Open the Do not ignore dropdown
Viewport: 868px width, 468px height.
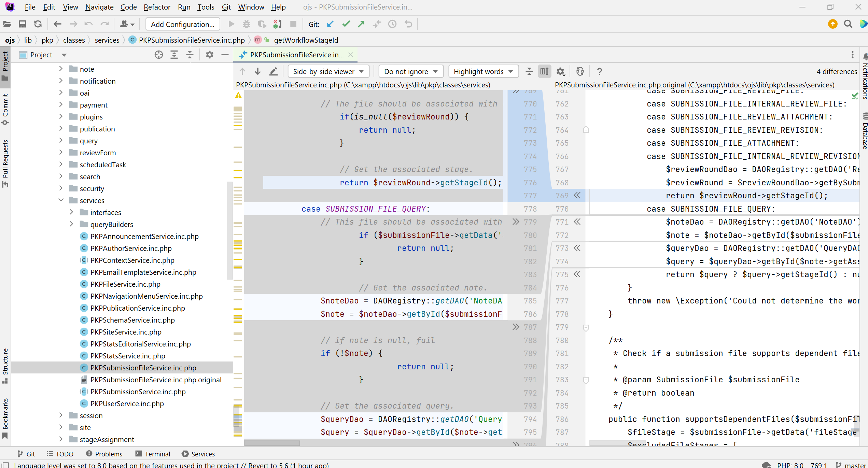[x=411, y=72]
